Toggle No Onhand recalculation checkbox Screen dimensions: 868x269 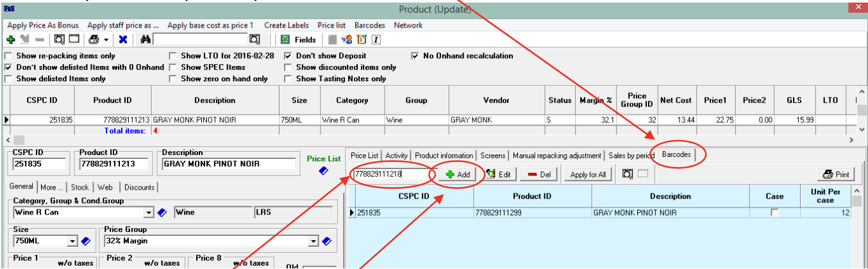pos(415,56)
